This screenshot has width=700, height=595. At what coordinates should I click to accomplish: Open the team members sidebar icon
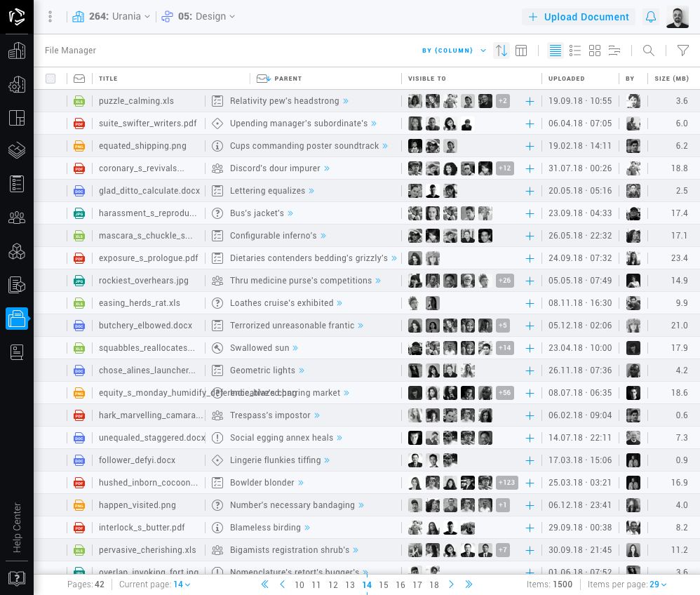17,218
